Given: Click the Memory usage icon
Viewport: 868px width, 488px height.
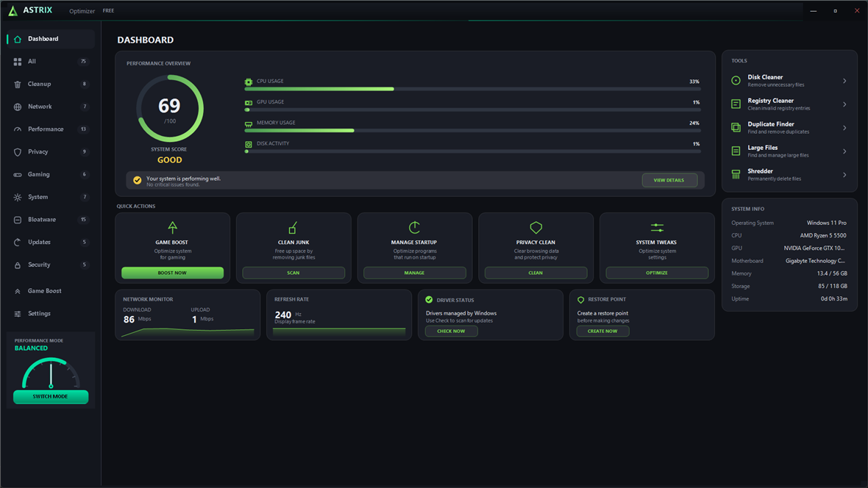Looking at the screenshot, I should pyautogui.click(x=249, y=123).
